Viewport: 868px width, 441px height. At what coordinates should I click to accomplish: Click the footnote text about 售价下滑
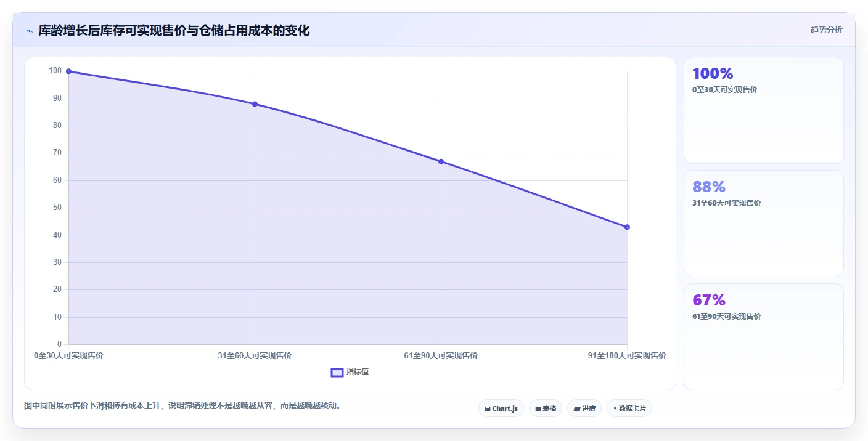pos(182,406)
